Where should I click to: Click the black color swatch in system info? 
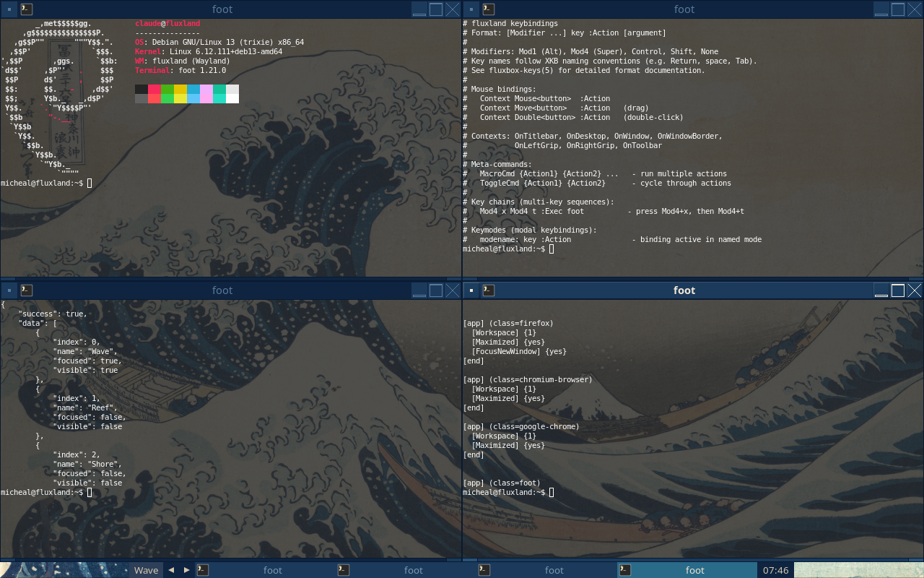click(141, 89)
